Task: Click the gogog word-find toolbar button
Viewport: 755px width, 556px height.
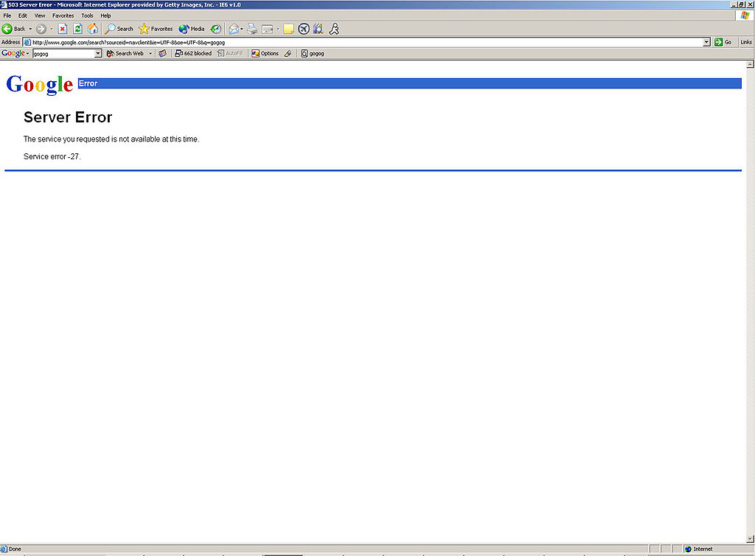Action: pyautogui.click(x=312, y=53)
